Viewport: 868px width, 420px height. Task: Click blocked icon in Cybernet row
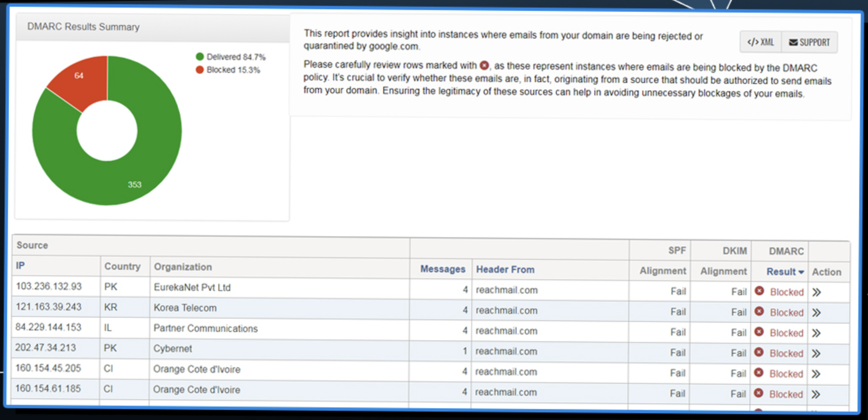[x=759, y=353]
